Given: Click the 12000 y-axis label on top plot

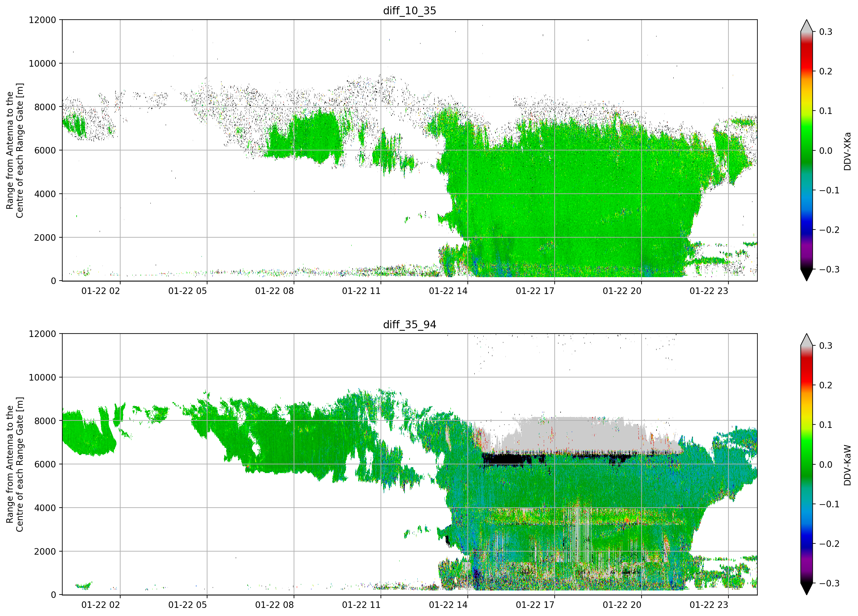Looking at the screenshot, I should pos(42,20).
